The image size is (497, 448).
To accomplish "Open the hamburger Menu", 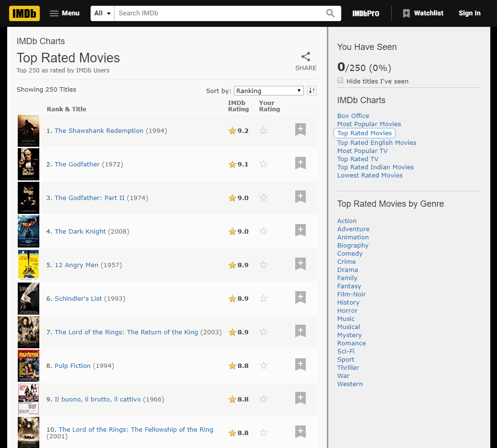I will point(65,13).
